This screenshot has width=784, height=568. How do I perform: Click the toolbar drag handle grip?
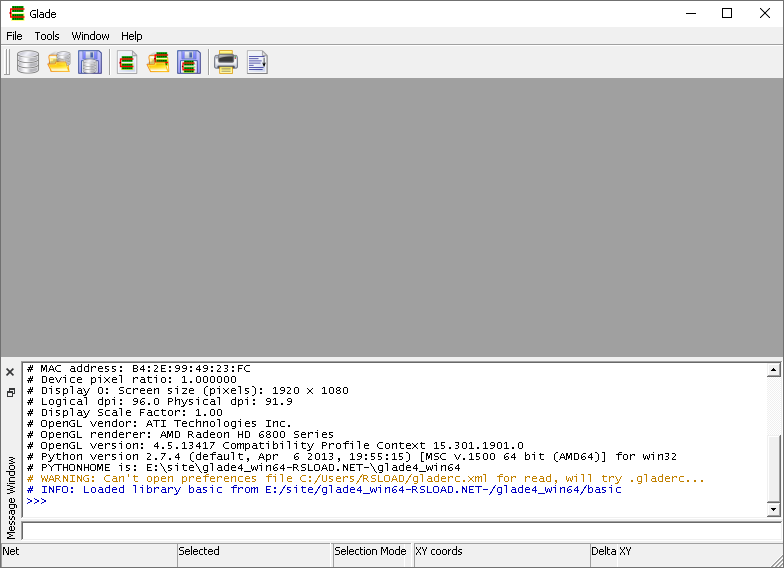tap(7, 62)
